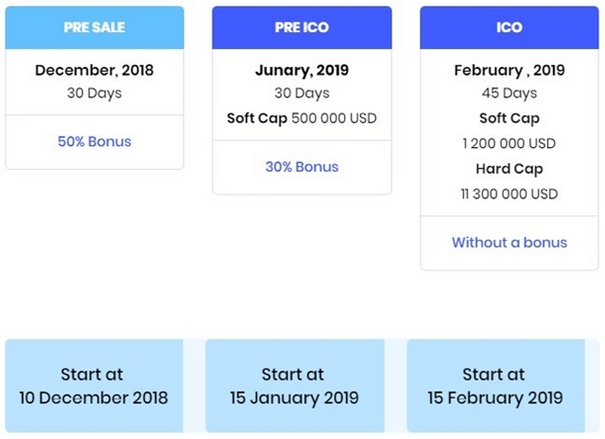Viewport: 605px width, 439px height.
Task: Open the ICO stage header
Action: point(509,28)
